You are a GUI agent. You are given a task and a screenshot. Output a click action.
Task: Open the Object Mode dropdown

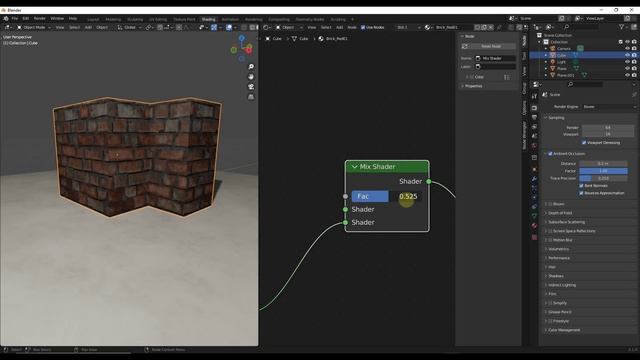pos(34,27)
